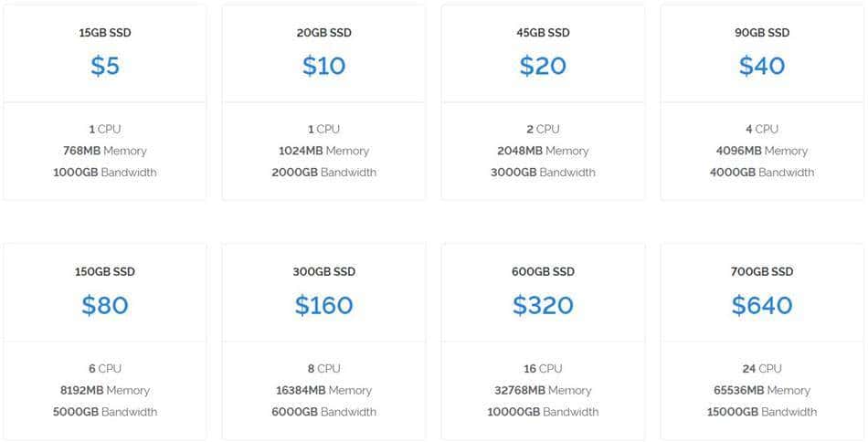Click the 700GB SSD plan title
The height and width of the screenshot is (442, 868).
[762, 271]
